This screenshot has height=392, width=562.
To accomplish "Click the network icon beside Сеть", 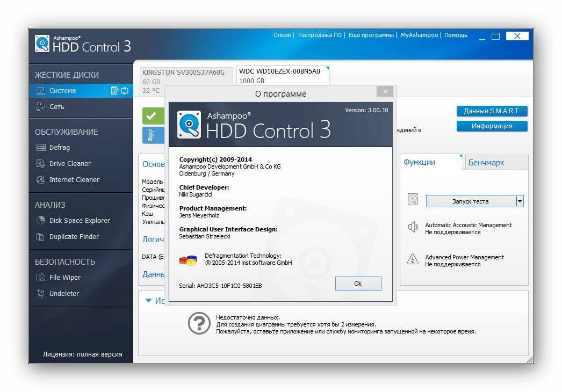I will coord(40,106).
